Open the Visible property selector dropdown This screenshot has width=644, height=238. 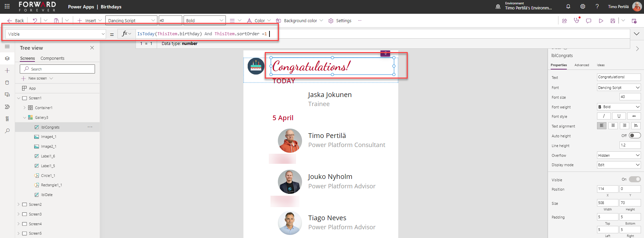pos(56,34)
